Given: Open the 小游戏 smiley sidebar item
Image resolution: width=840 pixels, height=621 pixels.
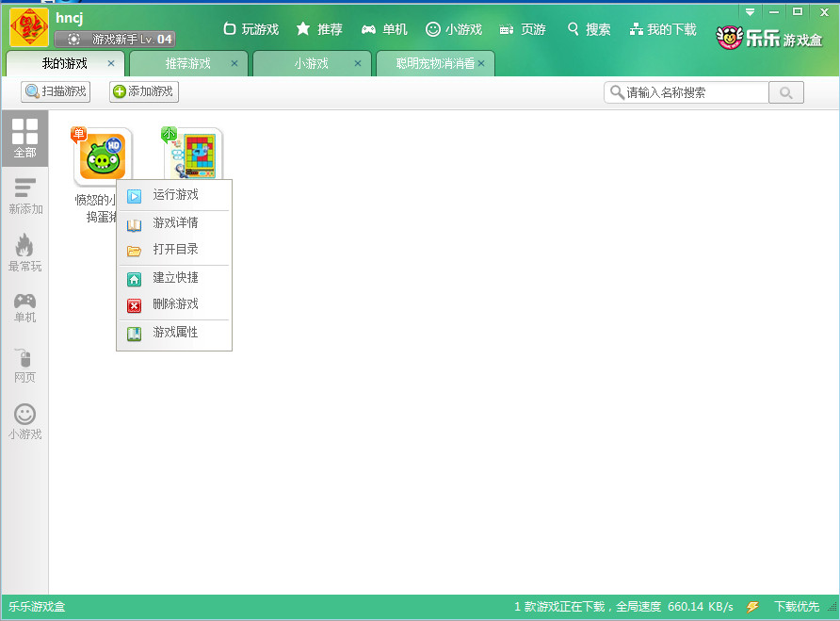Looking at the screenshot, I should click(24, 422).
